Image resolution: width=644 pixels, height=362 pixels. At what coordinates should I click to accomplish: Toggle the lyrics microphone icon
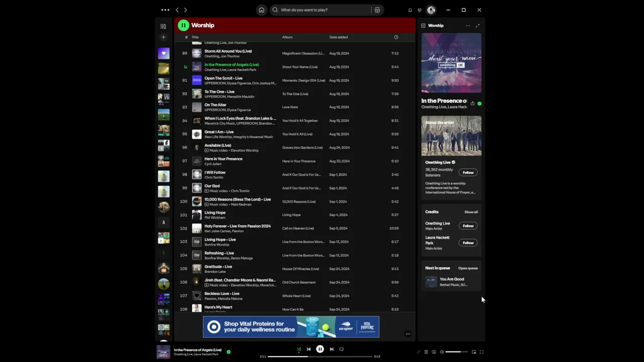click(418, 352)
